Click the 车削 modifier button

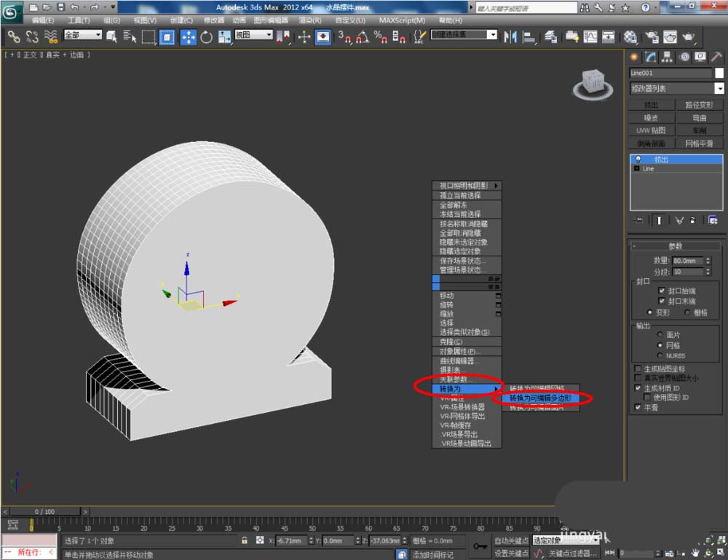pos(699,130)
